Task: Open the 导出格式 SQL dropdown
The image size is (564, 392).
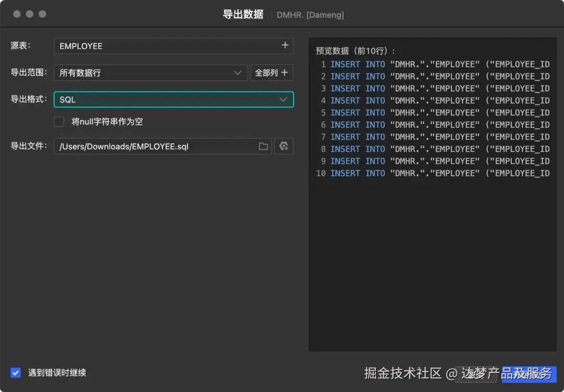Action: (174, 99)
